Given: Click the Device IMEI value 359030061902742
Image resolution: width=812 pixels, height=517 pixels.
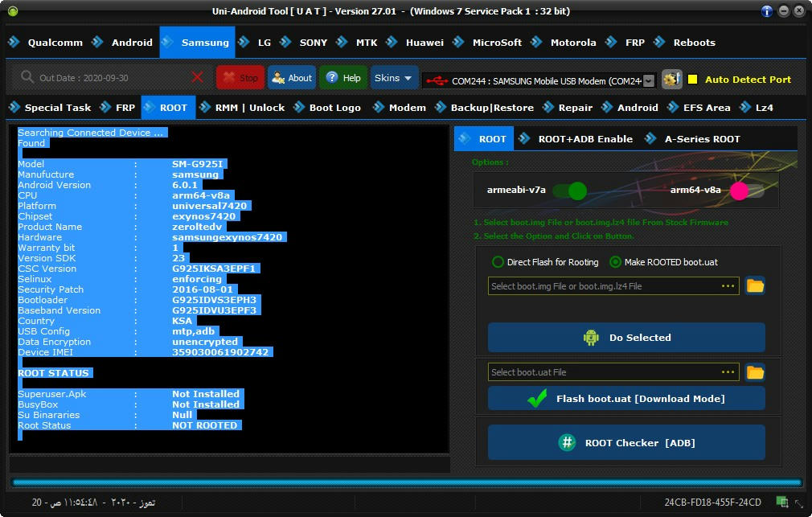Looking at the screenshot, I should pyautogui.click(x=220, y=352).
